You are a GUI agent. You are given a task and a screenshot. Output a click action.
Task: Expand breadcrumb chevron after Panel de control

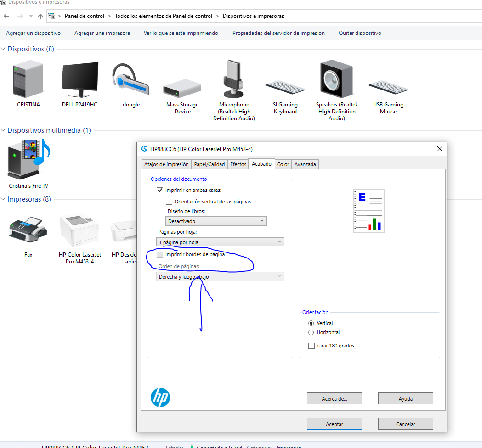click(109, 16)
